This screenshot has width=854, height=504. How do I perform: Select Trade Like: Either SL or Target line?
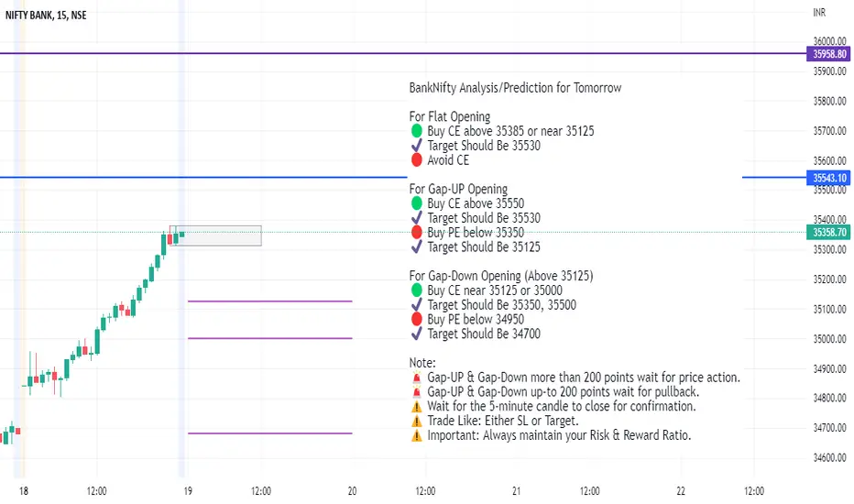(503, 421)
